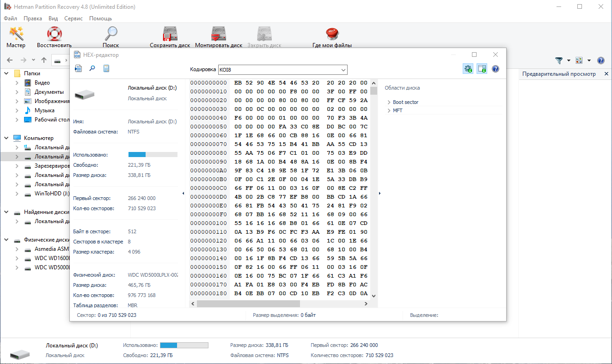Click the Использовано usage bar in HEX editor
612x364 pixels.
pyautogui.click(x=153, y=155)
